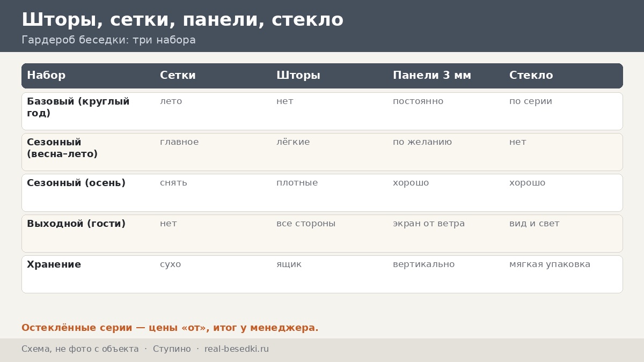The height and width of the screenshot is (362, 644).
Task: Select the 'вертикально' cell
Action: (x=424, y=264)
